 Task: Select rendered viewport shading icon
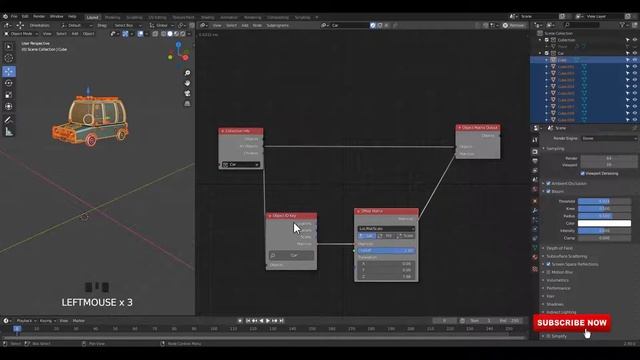pos(183,34)
